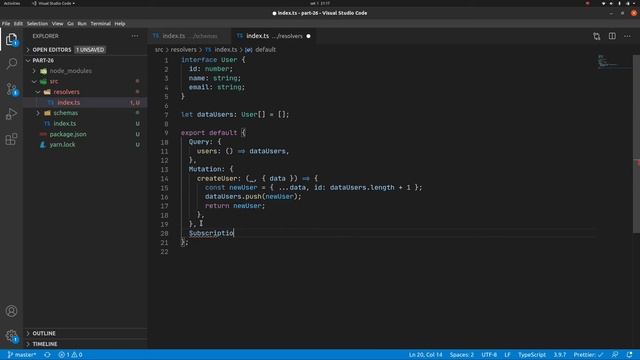Open Explorer views and more actions menu
The height and width of the screenshot is (360, 640).
(x=135, y=36)
